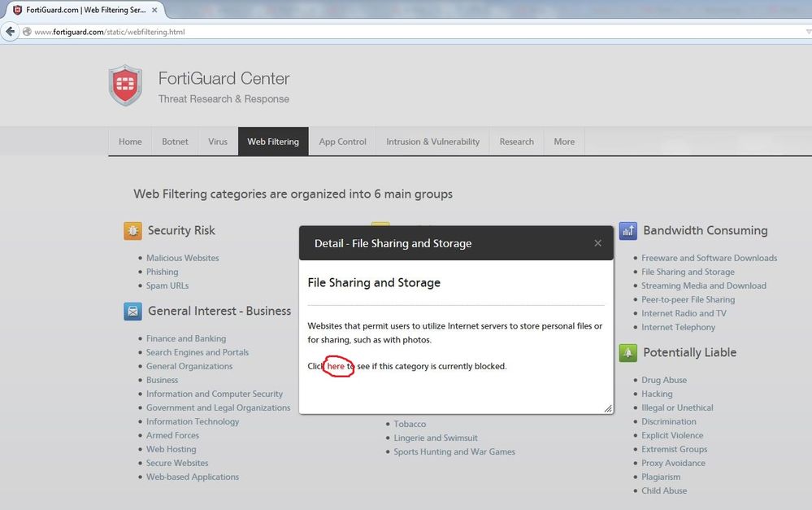Close the FortiGuard.com browser tab

[x=154, y=10]
